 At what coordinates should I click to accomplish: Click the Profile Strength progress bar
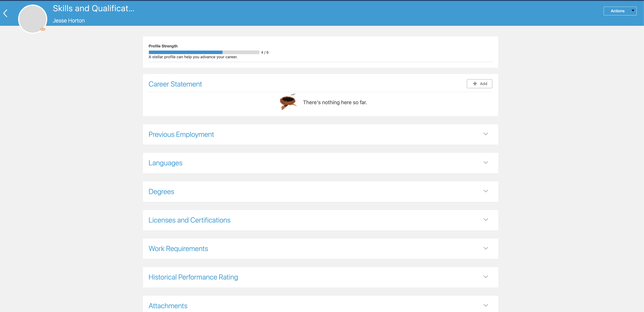[x=204, y=52]
